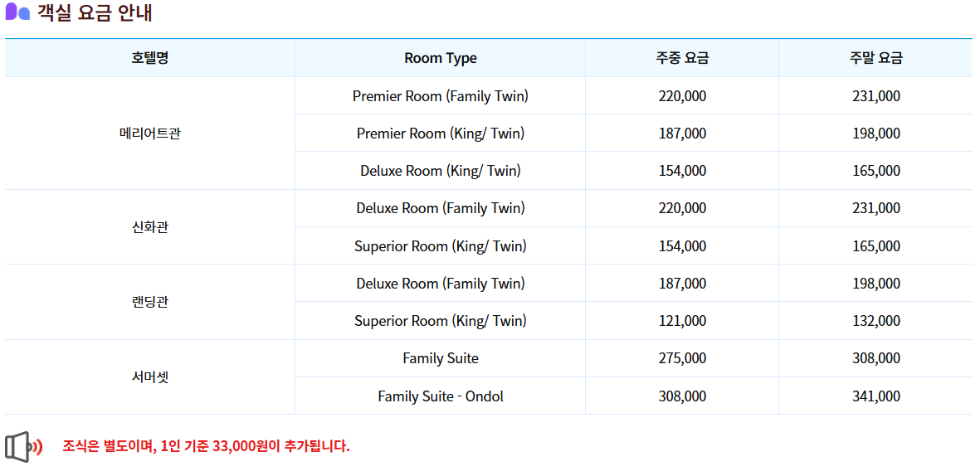Click the red breakfast surcharge notice text

coord(206,446)
